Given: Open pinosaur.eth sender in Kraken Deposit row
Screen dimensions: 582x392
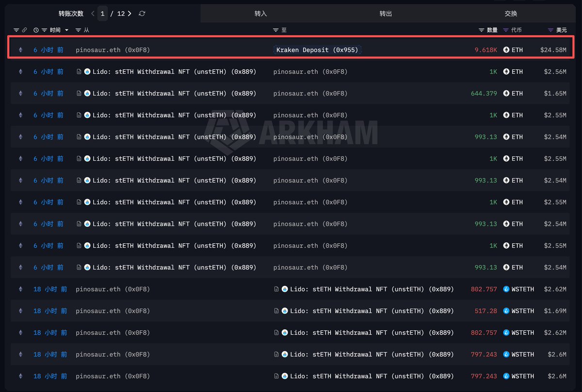Looking at the screenshot, I should (x=113, y=50).
